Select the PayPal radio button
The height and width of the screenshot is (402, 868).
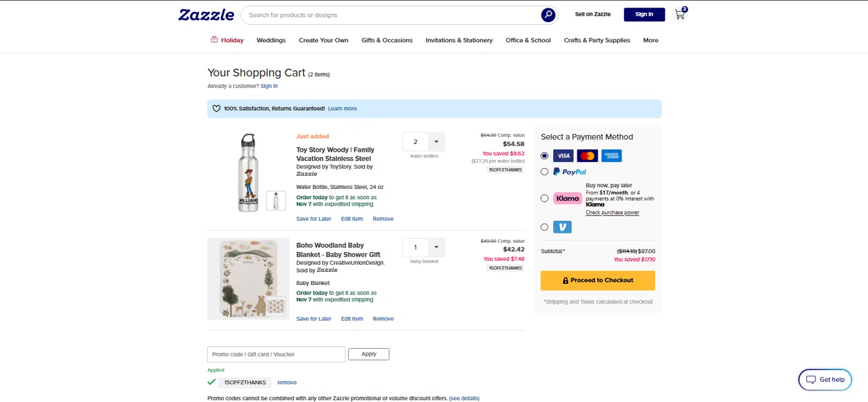[x=545, y=171]
